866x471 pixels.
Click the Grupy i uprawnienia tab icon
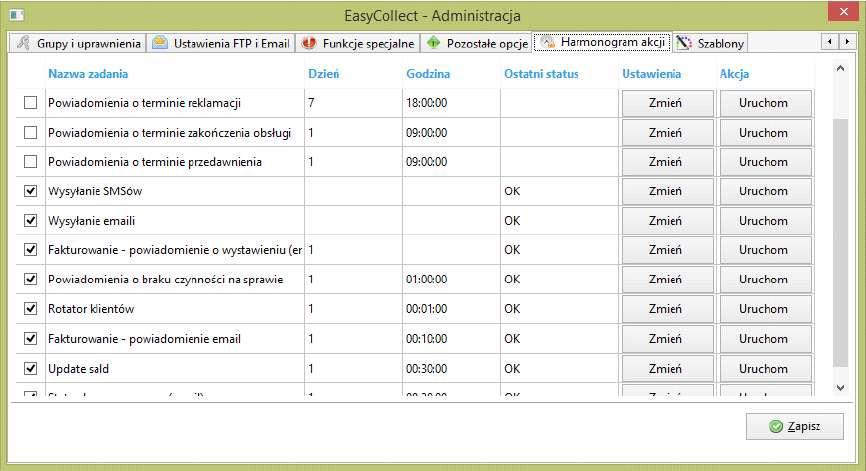[x=23, y=43]
